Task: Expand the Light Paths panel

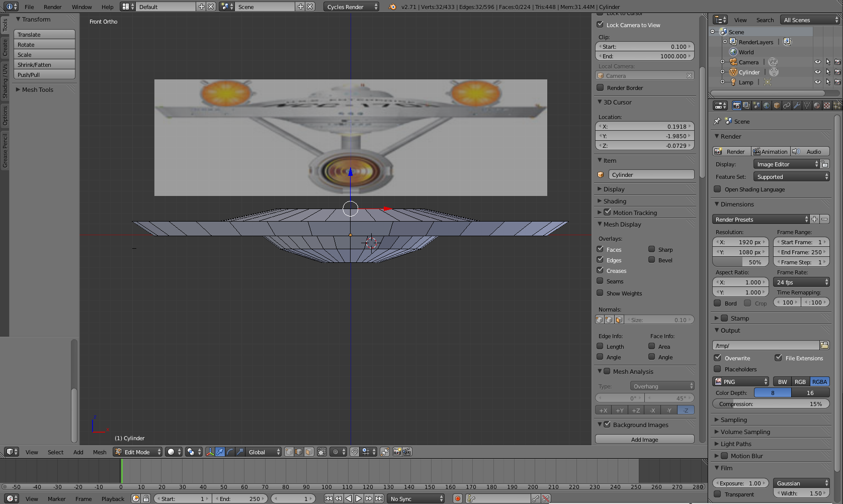Action: coord(736,444)
